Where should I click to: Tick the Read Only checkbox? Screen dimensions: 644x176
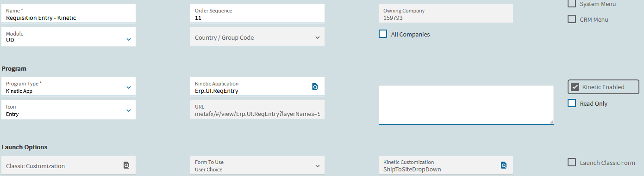pyautogui.click(x=572, y=103)
